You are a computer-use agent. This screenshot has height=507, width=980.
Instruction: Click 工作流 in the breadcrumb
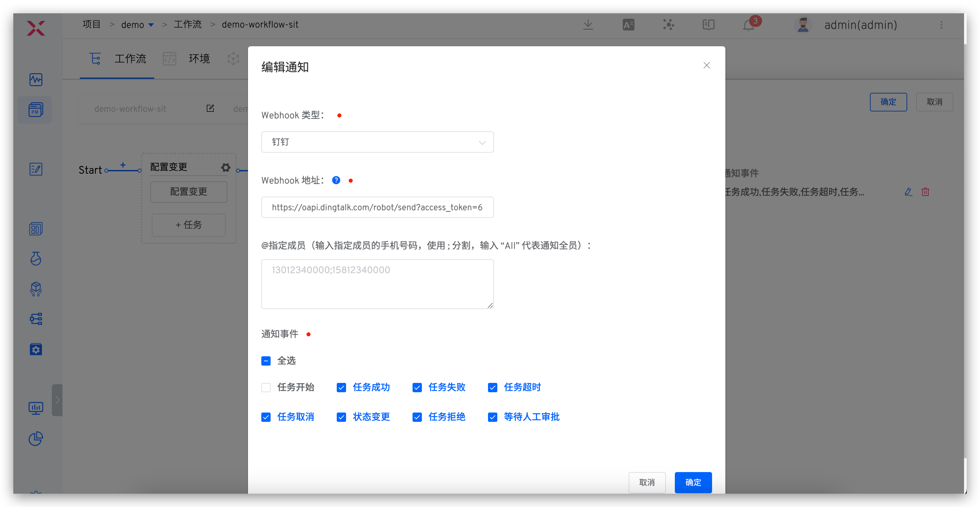[187, 24]
